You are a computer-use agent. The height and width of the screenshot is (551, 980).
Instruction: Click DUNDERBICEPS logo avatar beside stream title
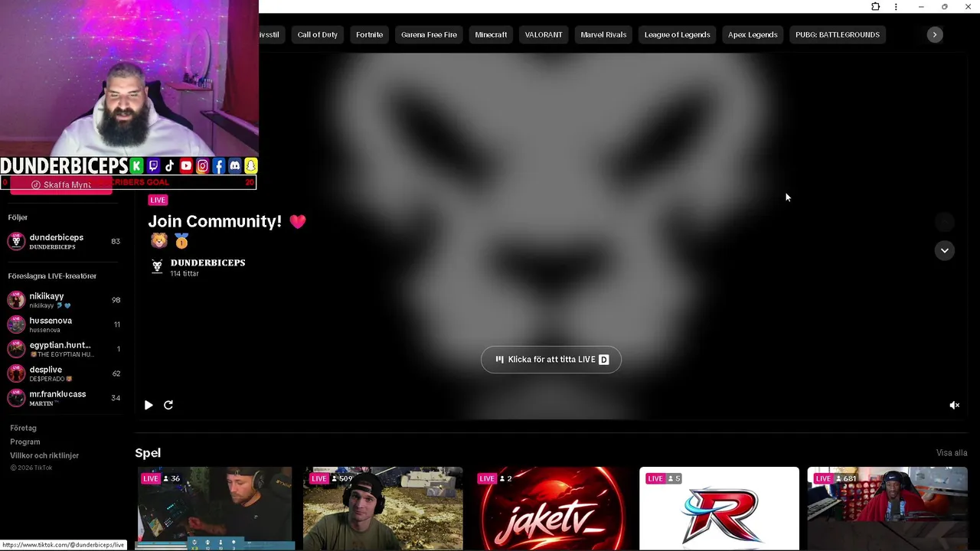(157, 266)
